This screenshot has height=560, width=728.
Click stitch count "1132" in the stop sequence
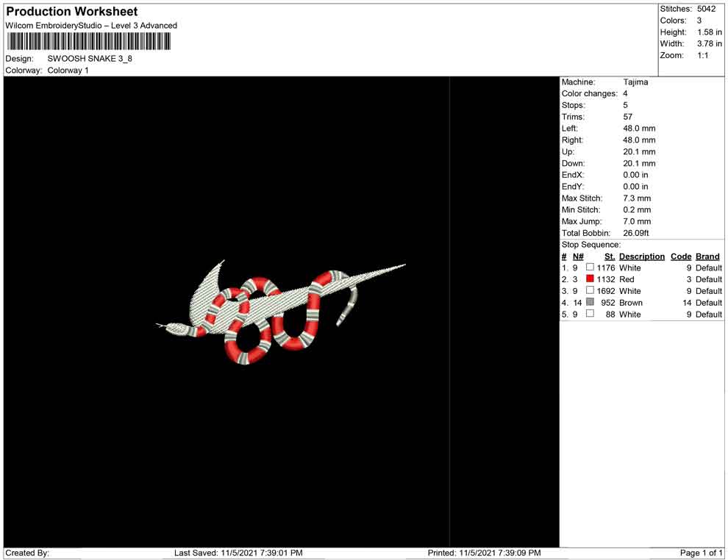coord(606,279)
